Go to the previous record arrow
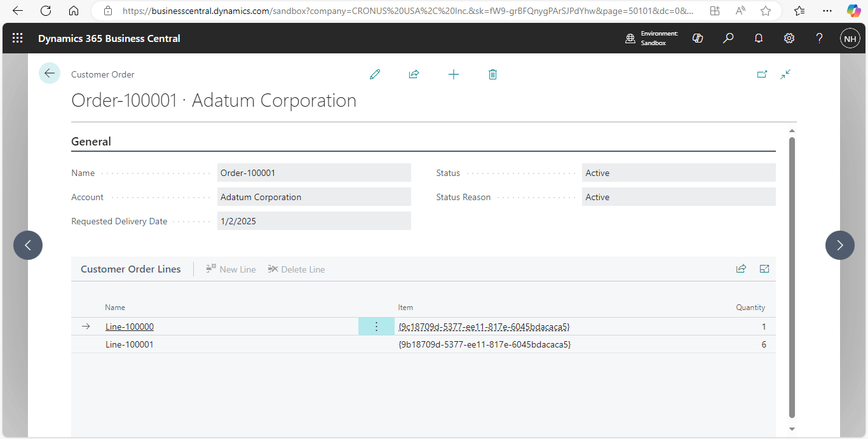The height and width of the screenshot is (439, 868). coord(28,245)
